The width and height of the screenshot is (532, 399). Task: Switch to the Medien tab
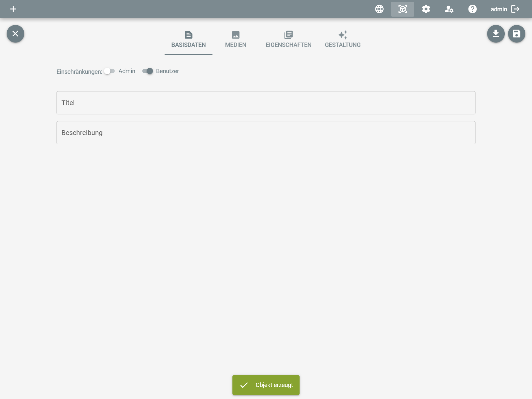click(236, 40)
